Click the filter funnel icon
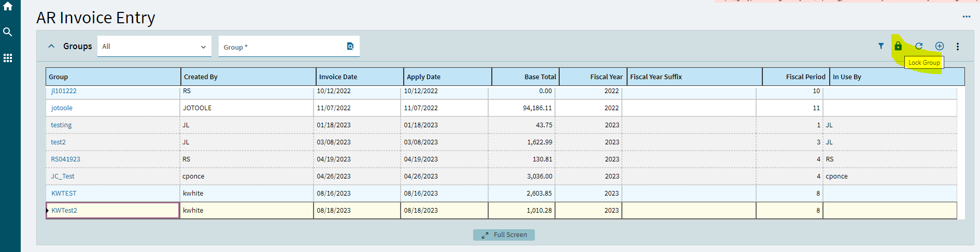 (880, 46)
